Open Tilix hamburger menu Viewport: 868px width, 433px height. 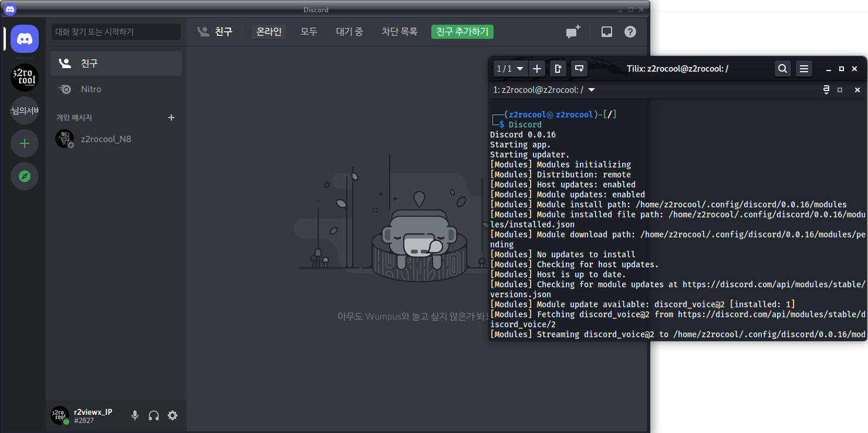(804, 69)
